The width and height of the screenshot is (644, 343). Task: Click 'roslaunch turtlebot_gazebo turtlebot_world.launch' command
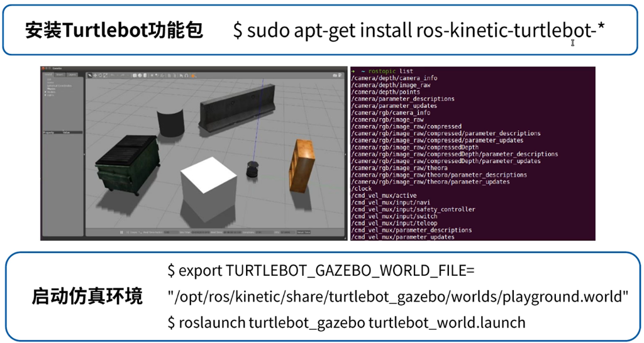[347, 322]
